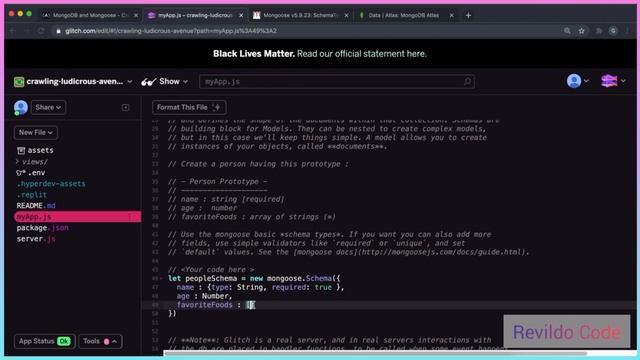
Task: Select the myApp.js file
Action: pos(77,217)
